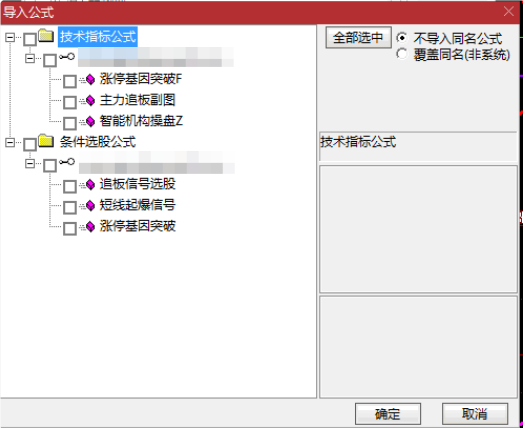Confirm import with the 确定 button
This screenshot has height=429, width=525.
point(387,414)
